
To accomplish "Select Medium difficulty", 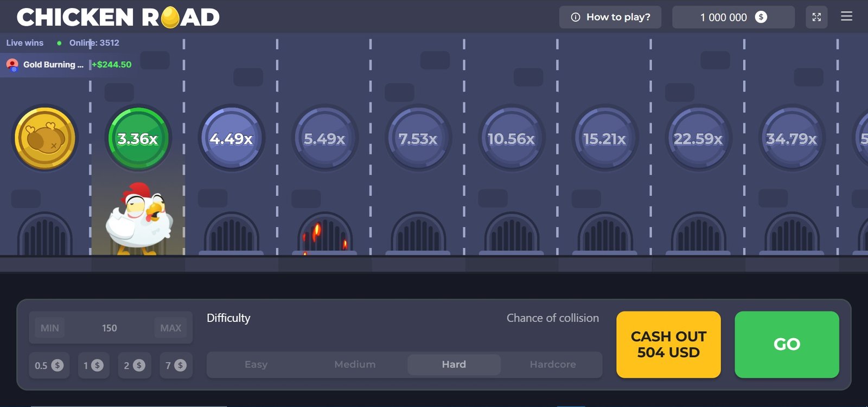I will (x=355, y=365).
